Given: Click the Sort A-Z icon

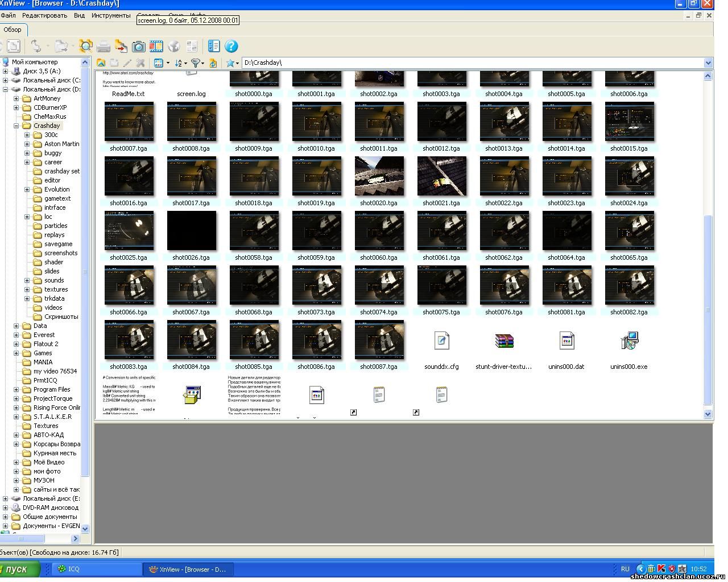Looking at the screenshot, I should coord(179,63).
